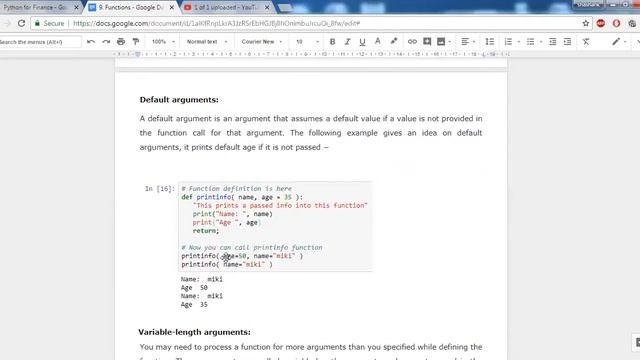Viewport: 640px width, 360px height.
Task: Open the explore button at bottom right
Action: [637, 342]
